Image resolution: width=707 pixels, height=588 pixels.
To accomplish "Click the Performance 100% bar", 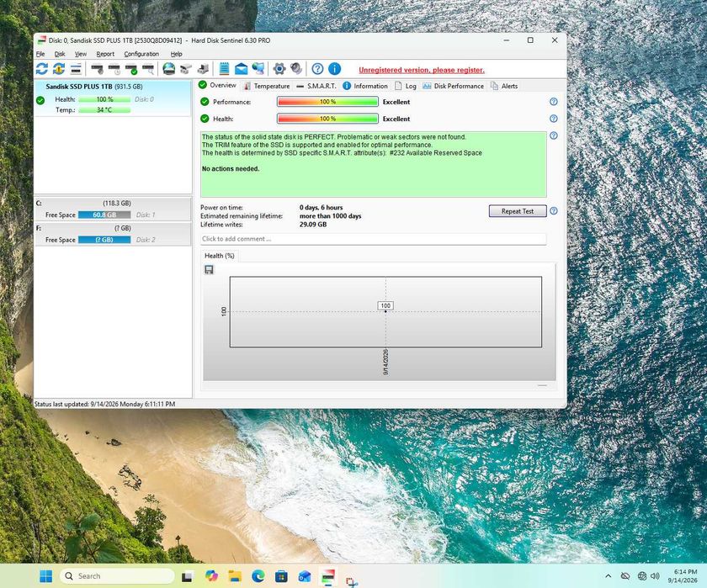I will [327, 102].
